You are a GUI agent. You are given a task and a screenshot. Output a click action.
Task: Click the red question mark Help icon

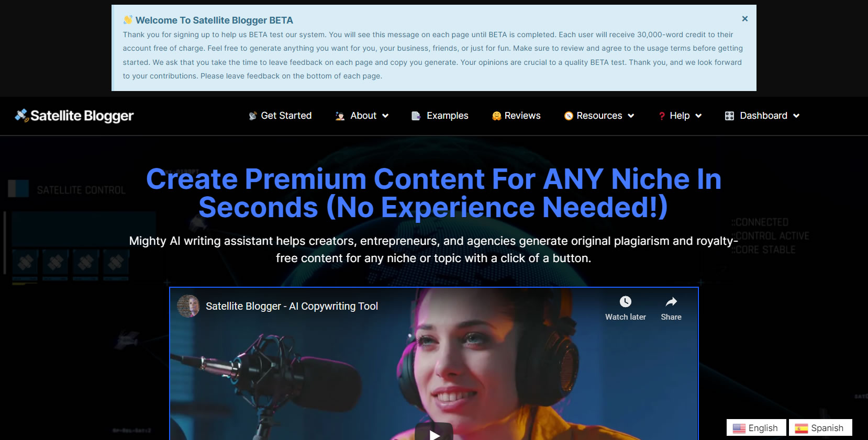[x=662, y=116]
